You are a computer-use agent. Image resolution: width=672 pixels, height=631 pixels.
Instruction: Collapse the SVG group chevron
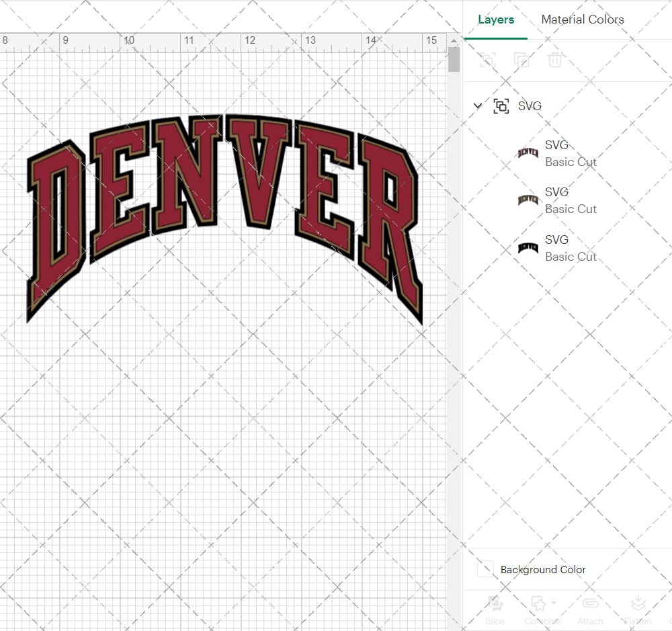[x=477, y=106]
